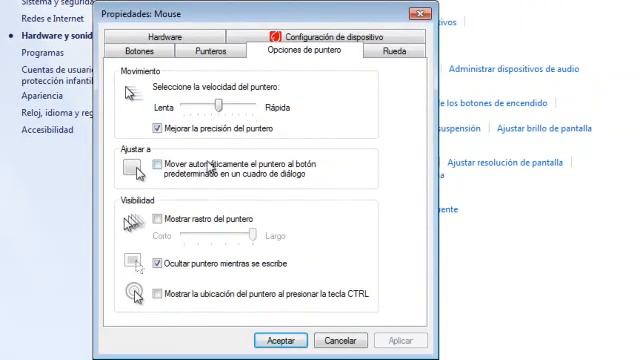Enable Mover automáticamente el puntero checkbox

coord(157,164)
